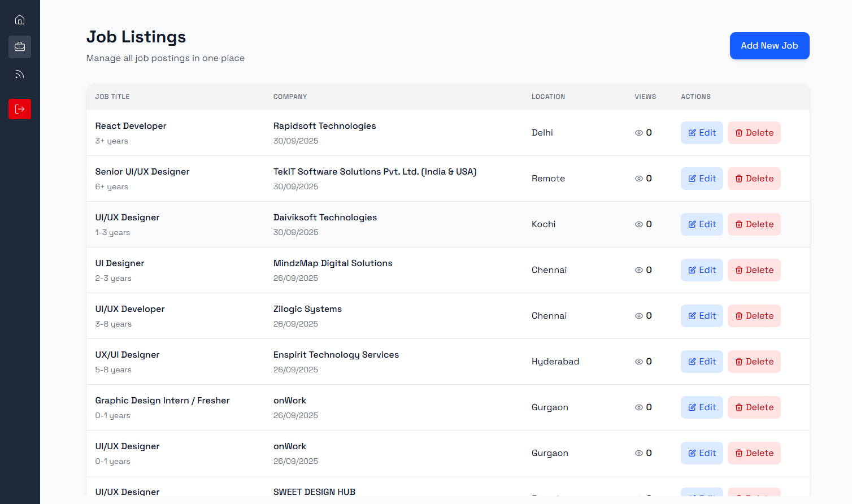Click the Job Listings page heading
Image resolution: width=852 pixels, height=504 pixels.
point(136,37)
